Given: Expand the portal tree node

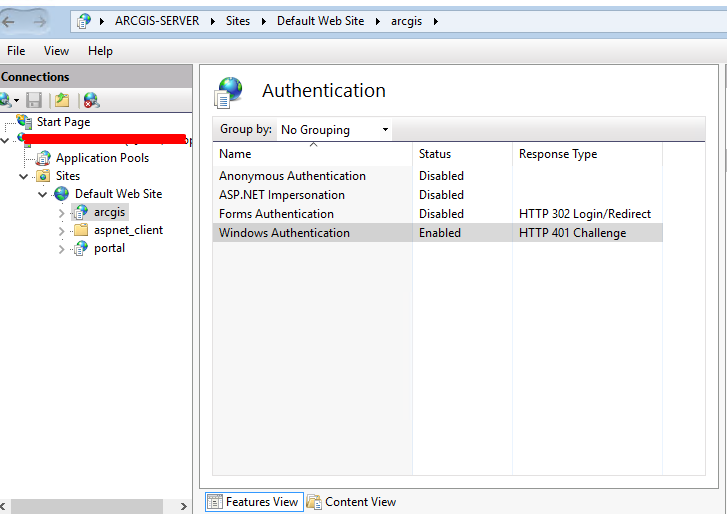Looking at the screenshot, I should coord(62,249).
